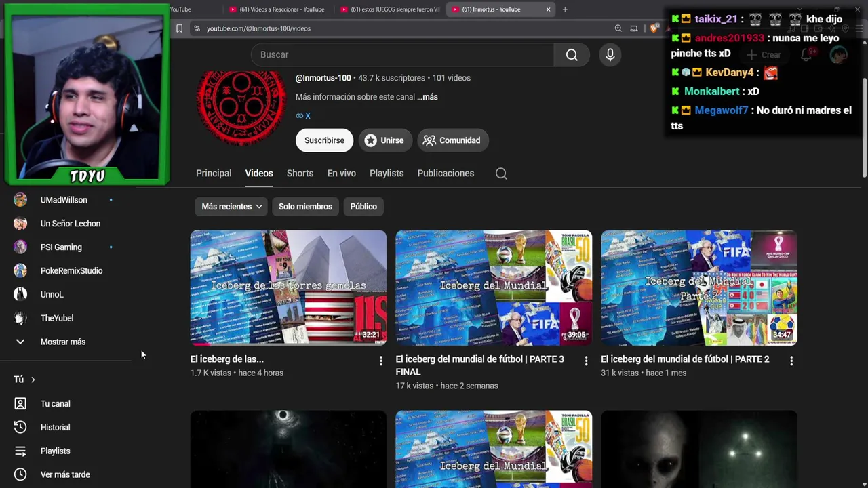This screenshot has height=488, width=868.
Task: Open a new browser tab
Action: point(565,9)
